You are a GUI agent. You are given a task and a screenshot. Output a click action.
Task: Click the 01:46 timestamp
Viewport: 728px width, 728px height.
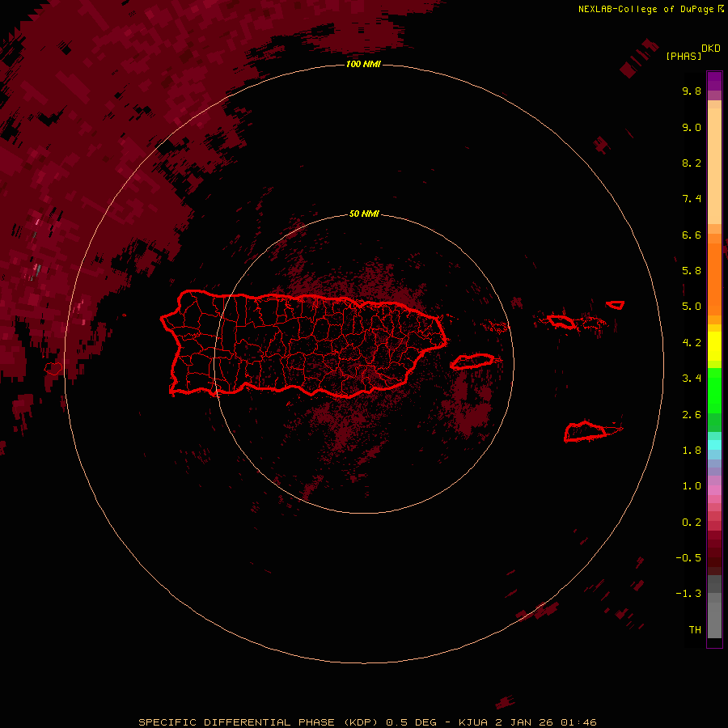click(578, 722)
